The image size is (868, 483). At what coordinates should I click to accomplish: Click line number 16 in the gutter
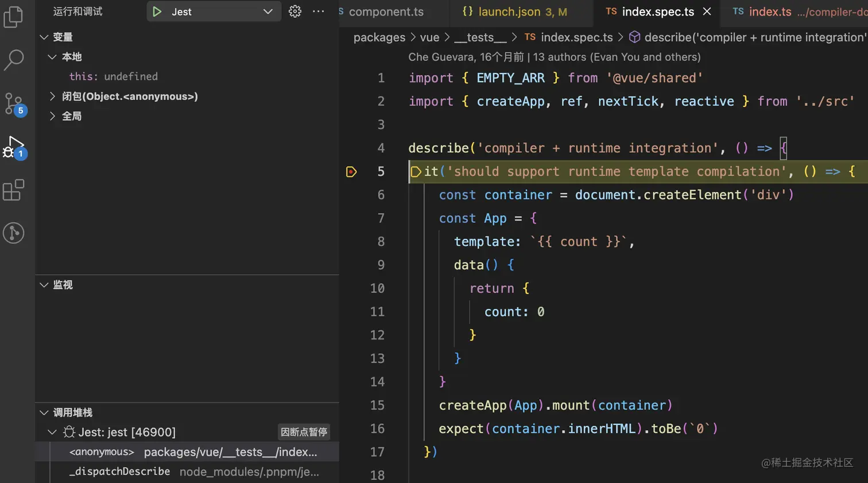(x=377, y=429)
